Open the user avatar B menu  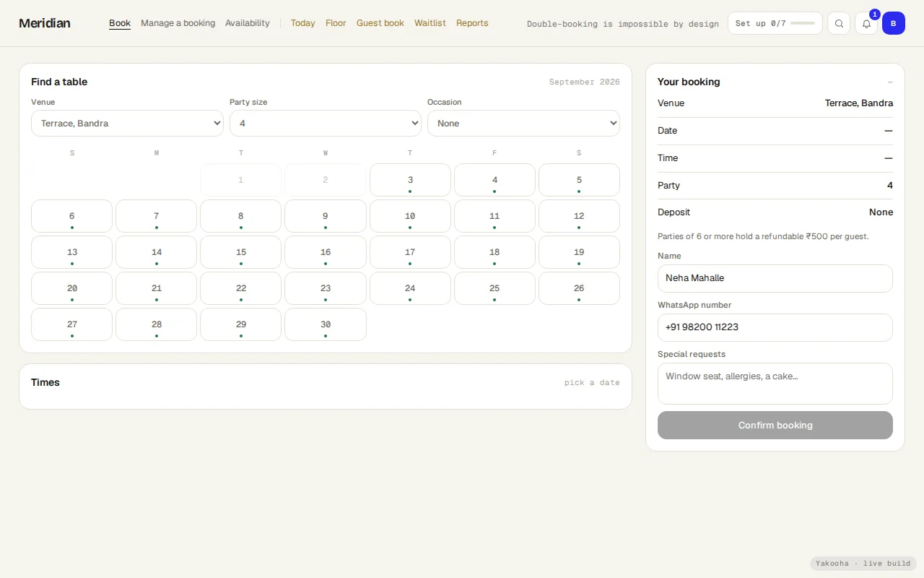pyautogui.click(x=894, y=23)
